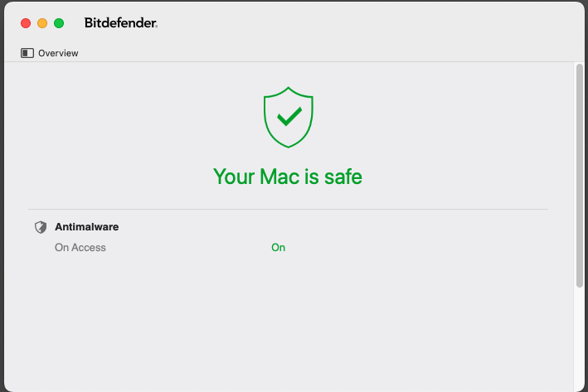588x392 pixels.
Task: Select the Overview label in the toolbar
Action: coord(58,53)
